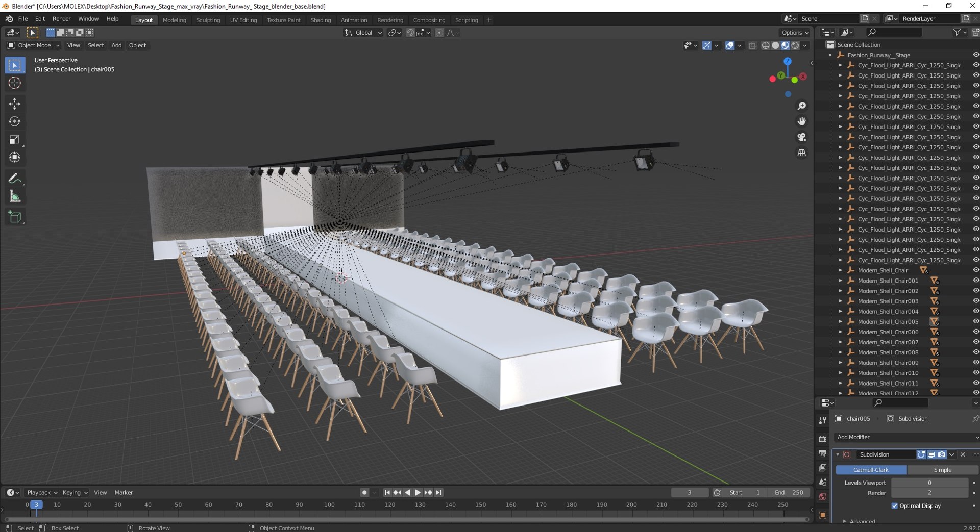
Task: Select the Scale tool
Action: click(x=14, y=140)
